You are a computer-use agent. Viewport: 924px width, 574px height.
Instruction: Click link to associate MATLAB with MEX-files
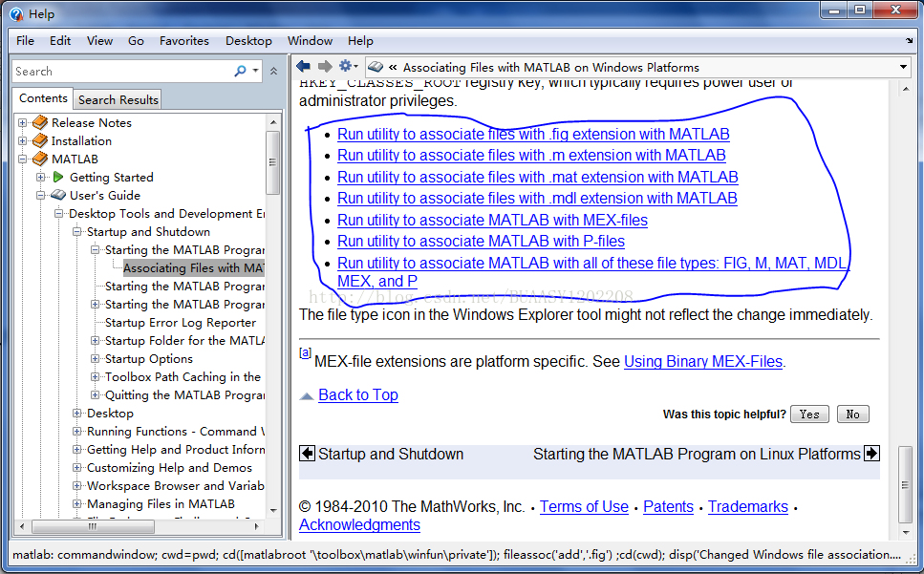(x=492, y=221)
